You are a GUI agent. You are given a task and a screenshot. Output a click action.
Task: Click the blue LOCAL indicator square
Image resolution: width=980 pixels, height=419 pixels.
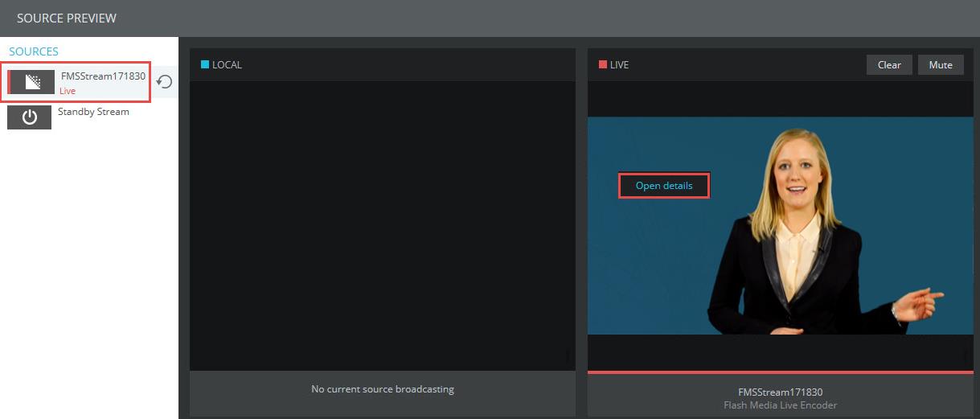[x=205, y=65]
